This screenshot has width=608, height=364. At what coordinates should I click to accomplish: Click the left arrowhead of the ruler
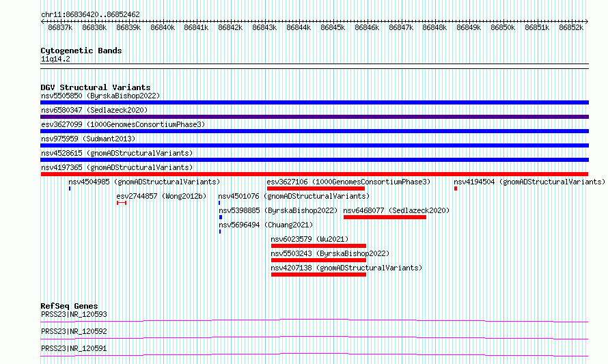click(42, 22)
